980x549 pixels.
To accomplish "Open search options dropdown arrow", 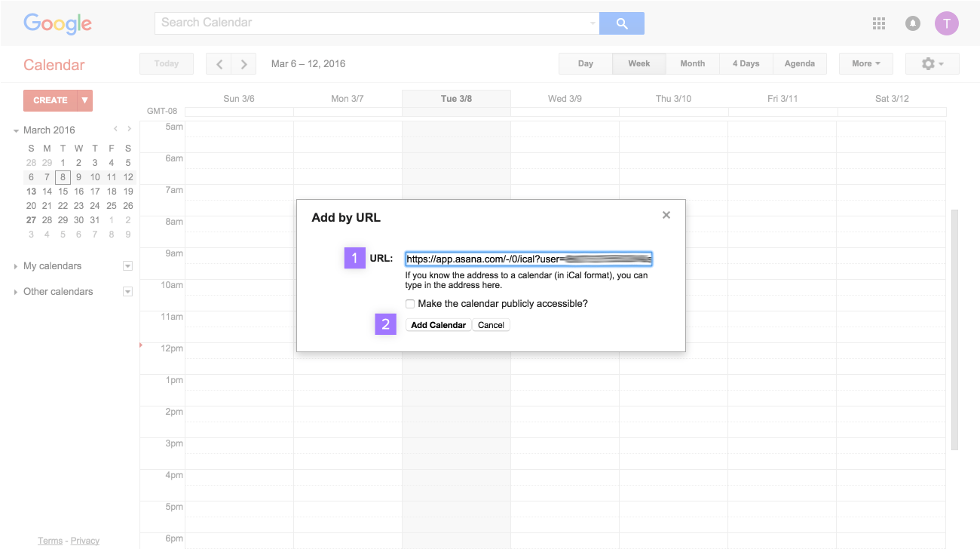I will coord(593,23).
